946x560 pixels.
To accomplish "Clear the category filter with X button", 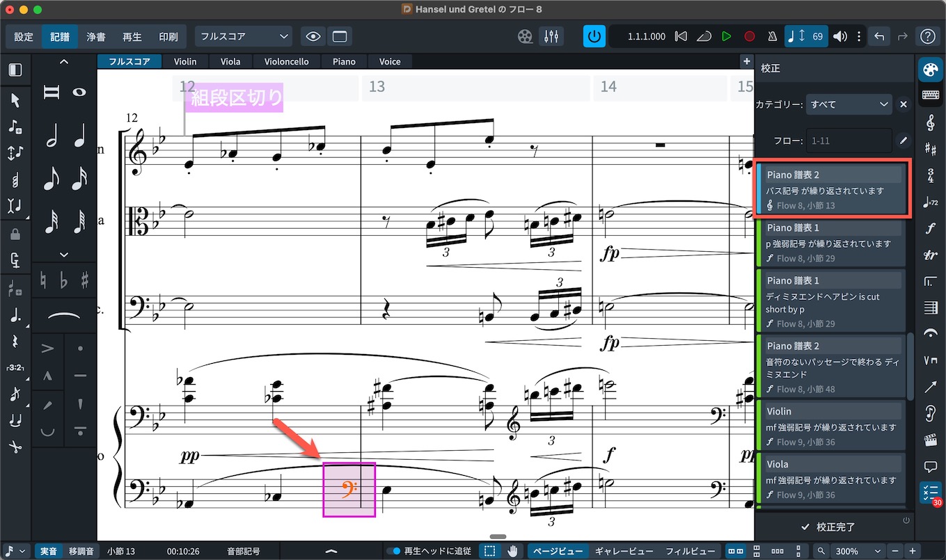I will [x=903, y=104].
